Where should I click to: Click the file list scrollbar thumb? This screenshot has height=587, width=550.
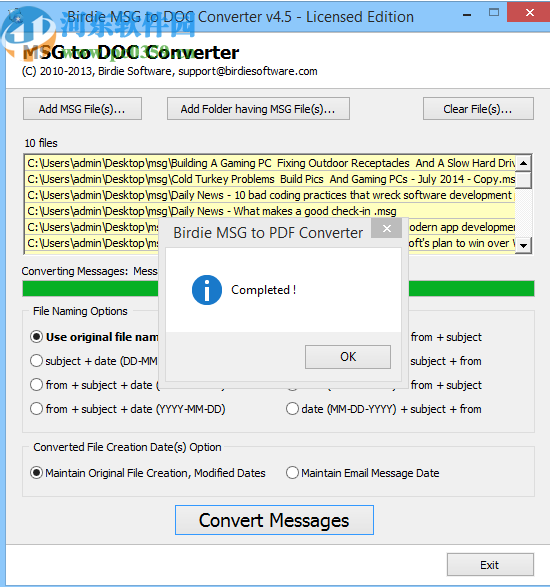click(x=523, y=180)
